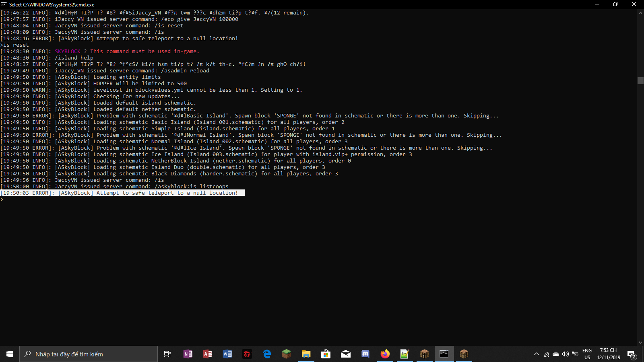644x362 pixels.
Task: Click the "(island.schematic)" Simple Island text
Action: coord(225,129)
